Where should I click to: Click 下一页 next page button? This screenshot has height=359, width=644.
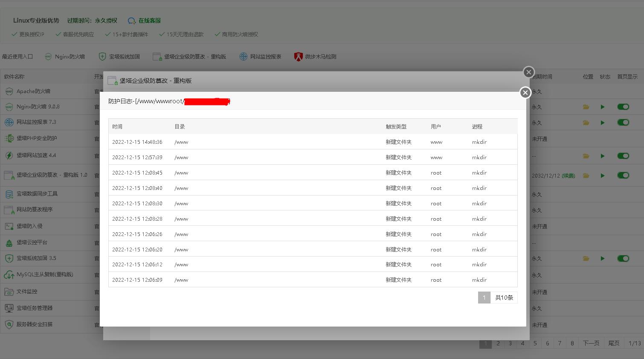(x=591, y=343)
